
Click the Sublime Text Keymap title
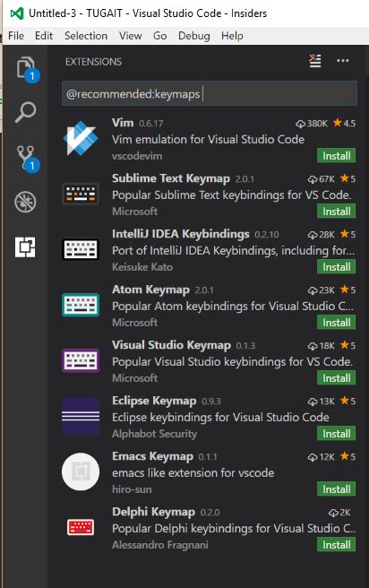[x=171, y=178]
